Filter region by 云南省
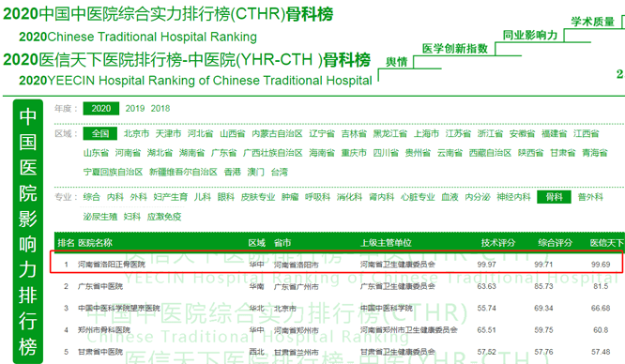The image size is (625, 364). 450,153
